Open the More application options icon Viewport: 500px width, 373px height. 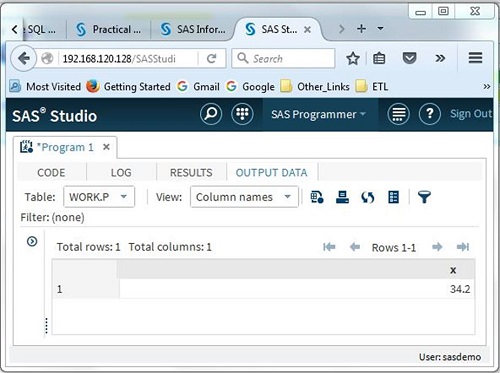click(398, 114)
